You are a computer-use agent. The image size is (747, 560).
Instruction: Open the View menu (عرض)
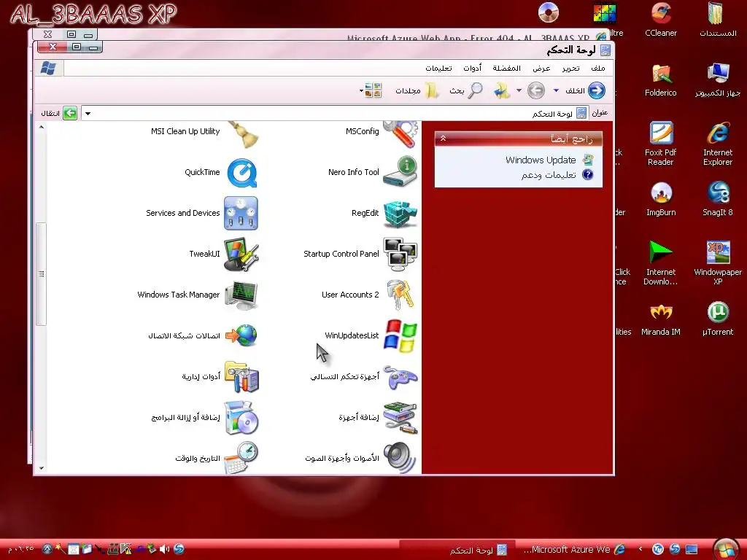(541, 68)
